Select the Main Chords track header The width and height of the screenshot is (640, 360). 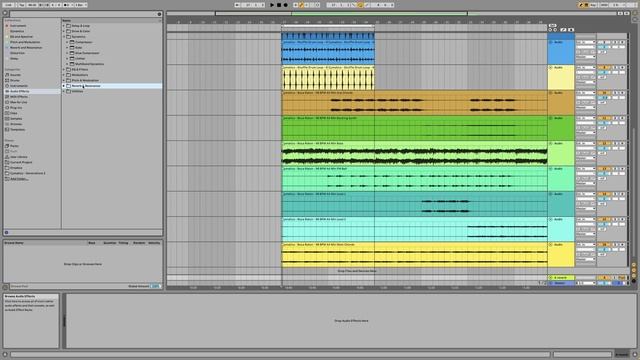(x=561, y=254)
